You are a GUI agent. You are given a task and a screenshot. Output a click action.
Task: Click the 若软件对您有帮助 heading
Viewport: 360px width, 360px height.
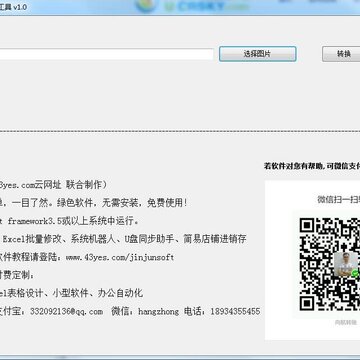tap(312, 166)
